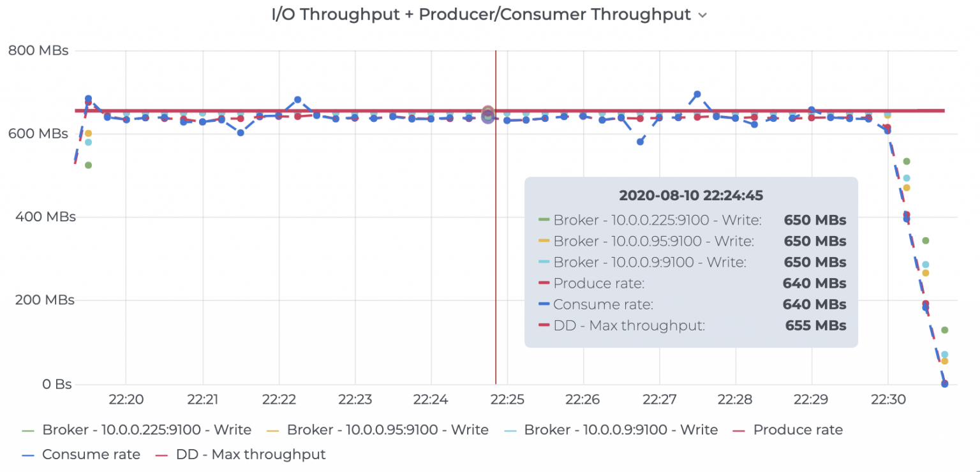This screenshot has width=980, height=472.
Task: Toggle Broker 10.0.0.95:9100 Write legend label
Action: click(387, 430)
